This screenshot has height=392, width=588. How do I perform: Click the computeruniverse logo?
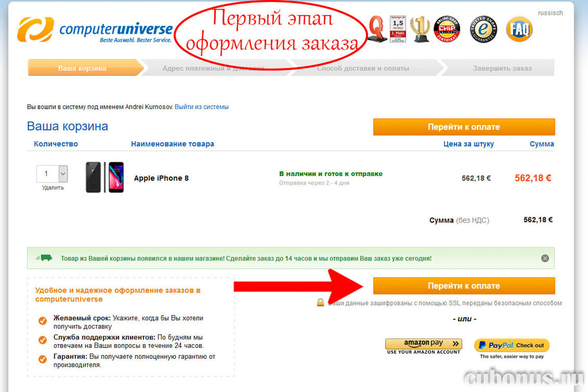[x=95, y=30]
